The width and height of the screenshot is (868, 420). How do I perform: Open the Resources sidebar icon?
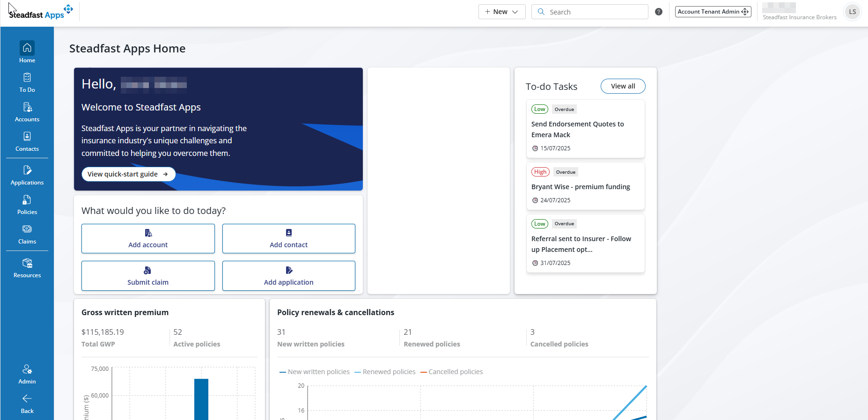coord(27,263)
